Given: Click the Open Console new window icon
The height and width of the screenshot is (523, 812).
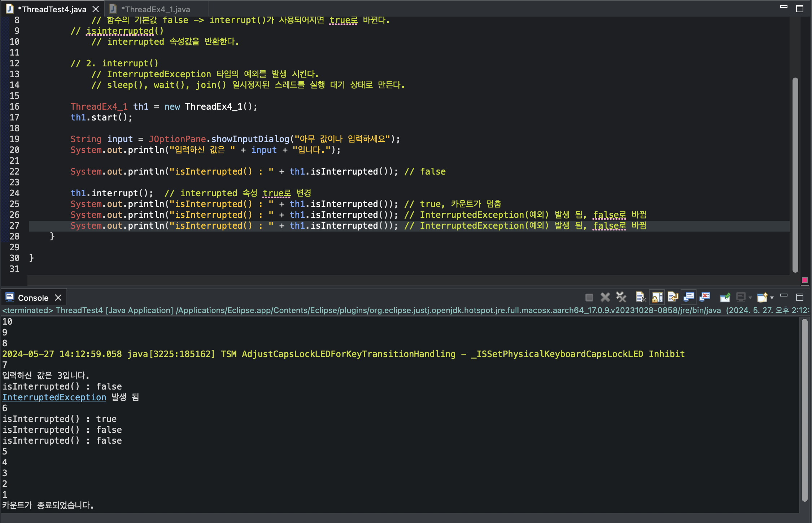Looking at the screenshot, I should point(762,297).
